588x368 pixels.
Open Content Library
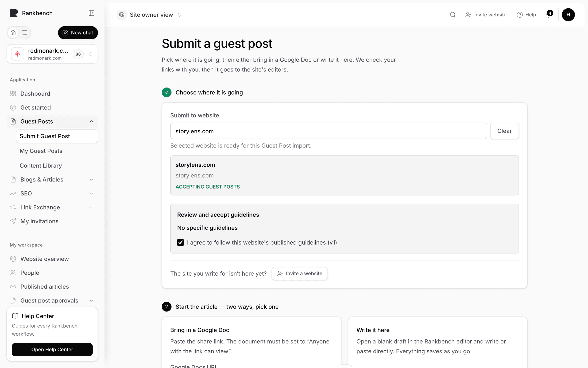click(41, 166)
